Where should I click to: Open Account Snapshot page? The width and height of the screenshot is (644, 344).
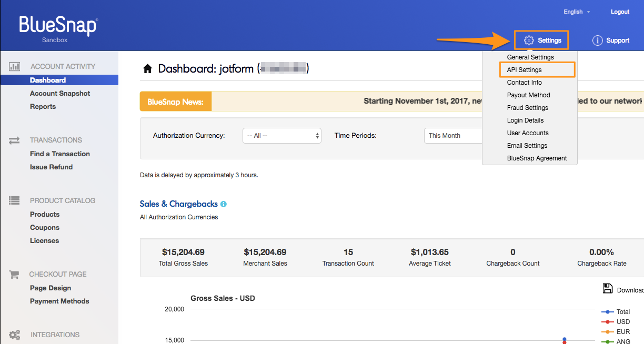pyautogui.click(x=60, y=93)
